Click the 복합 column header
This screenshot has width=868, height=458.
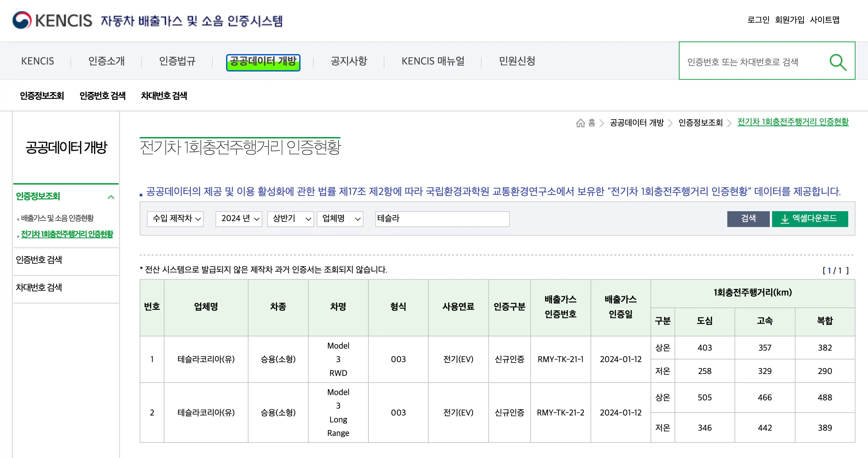(x=825, y=321)
